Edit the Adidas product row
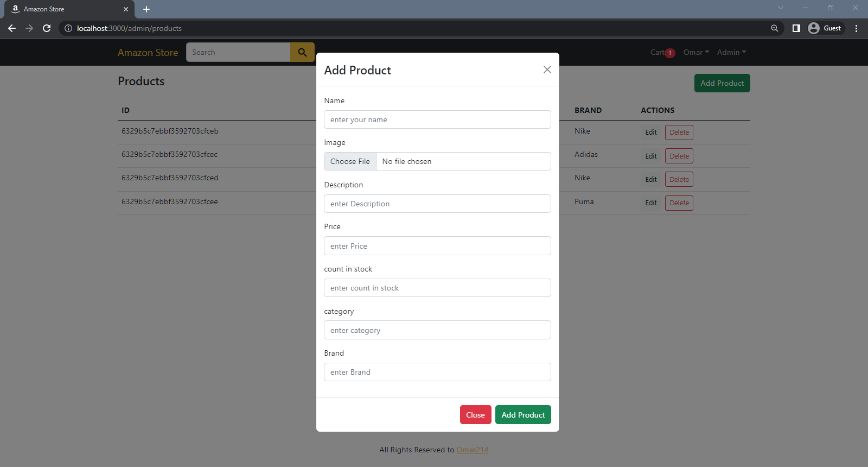The width and height of the screenshot is (868, 467). [651, 156]
